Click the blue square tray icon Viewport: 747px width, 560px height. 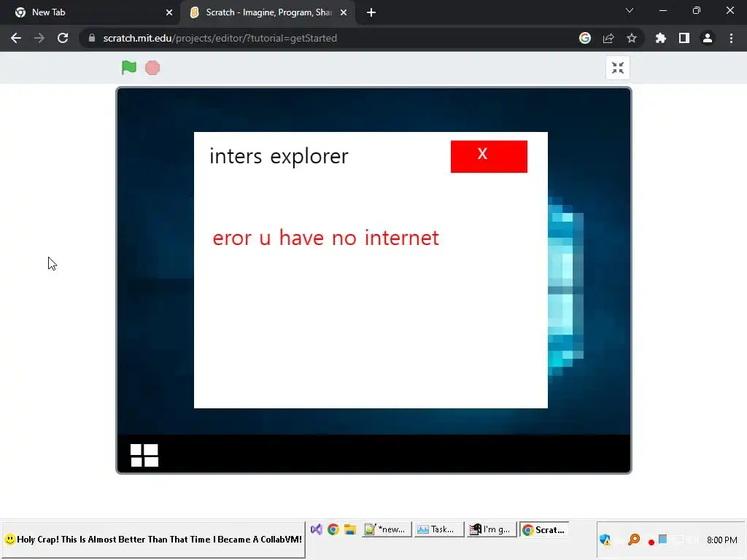(662, 539)
